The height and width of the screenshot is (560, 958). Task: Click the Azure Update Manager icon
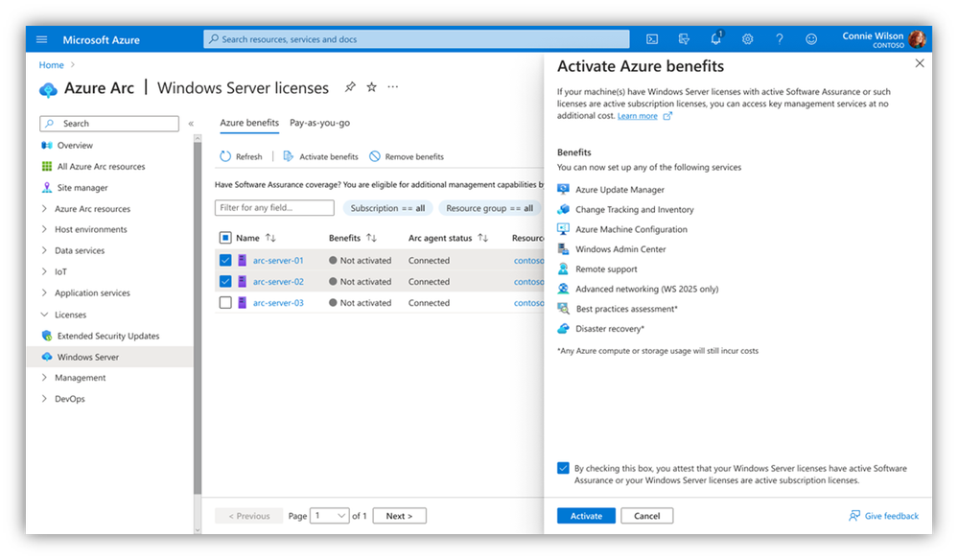(563, 189)
